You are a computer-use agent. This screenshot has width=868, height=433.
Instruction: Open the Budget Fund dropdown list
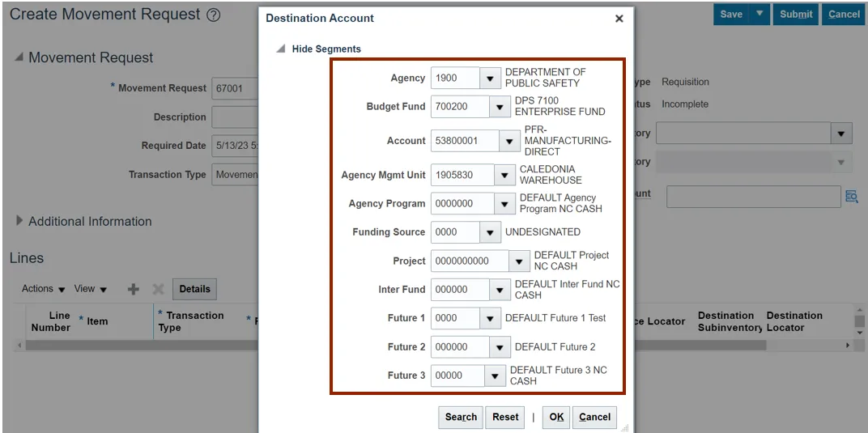[x=500, y=107]
